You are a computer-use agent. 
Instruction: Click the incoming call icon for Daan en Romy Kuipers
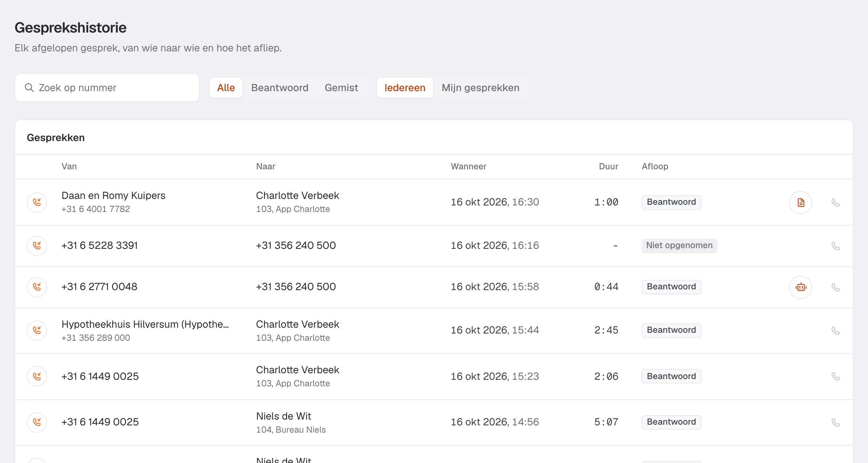coord(37,202)
